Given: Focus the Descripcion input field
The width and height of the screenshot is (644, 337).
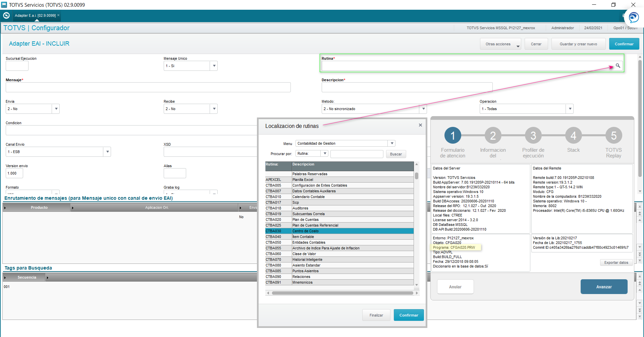Looking at the screenshot, I should pyautogui.click(x=407, y=87).
